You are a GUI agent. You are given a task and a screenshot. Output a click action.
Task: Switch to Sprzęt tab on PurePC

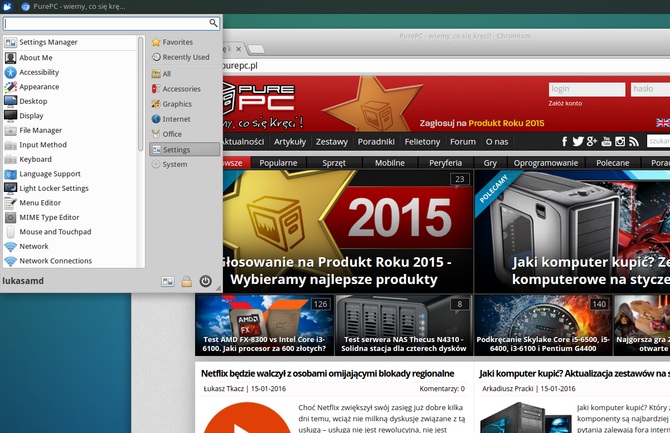pyautogui.click(x=334, y=163)
